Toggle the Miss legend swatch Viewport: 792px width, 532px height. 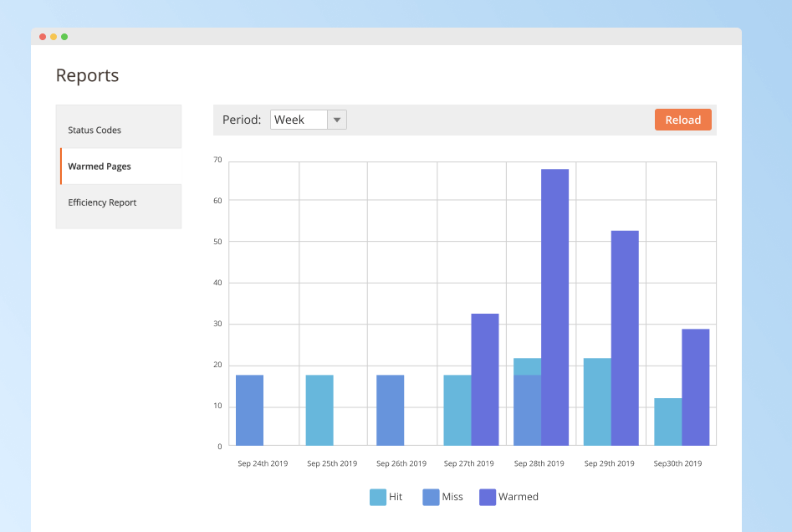pyautogui.click(x=431, y=497)
